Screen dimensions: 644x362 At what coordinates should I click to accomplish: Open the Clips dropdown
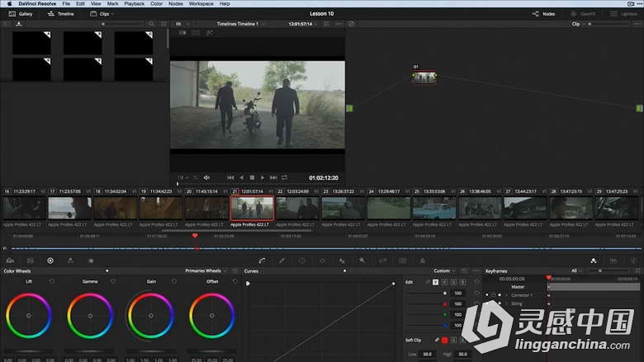pos(102,14)
